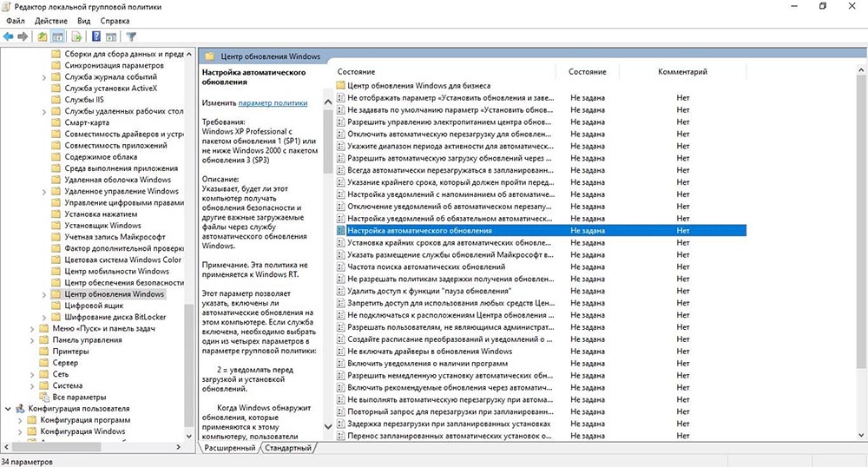Click the blue Back arrow in toolbar
868x467 pixels.
[8, 36]
